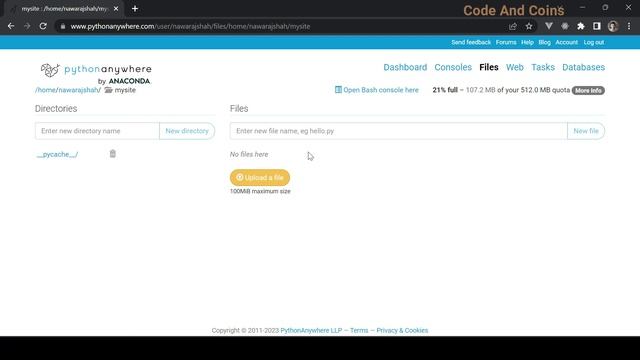
Task: Click the New file button
Action: (x=586, y=131)
